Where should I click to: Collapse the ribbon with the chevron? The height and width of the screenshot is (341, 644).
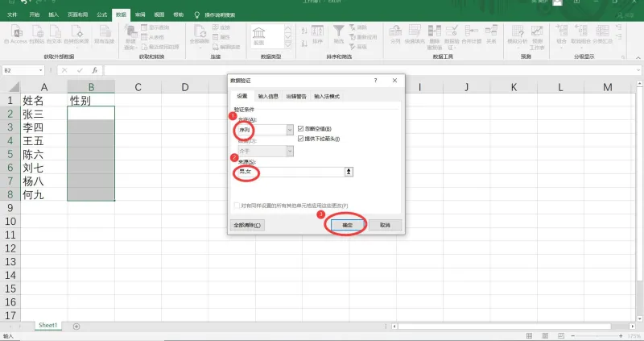click(x=638, y=57)
